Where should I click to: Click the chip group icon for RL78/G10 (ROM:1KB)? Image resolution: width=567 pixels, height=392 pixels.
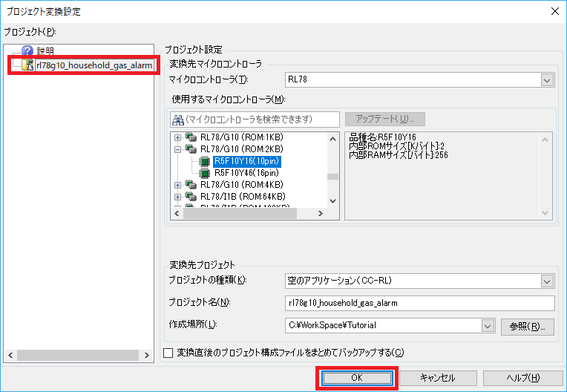click(x=191, y=137)
